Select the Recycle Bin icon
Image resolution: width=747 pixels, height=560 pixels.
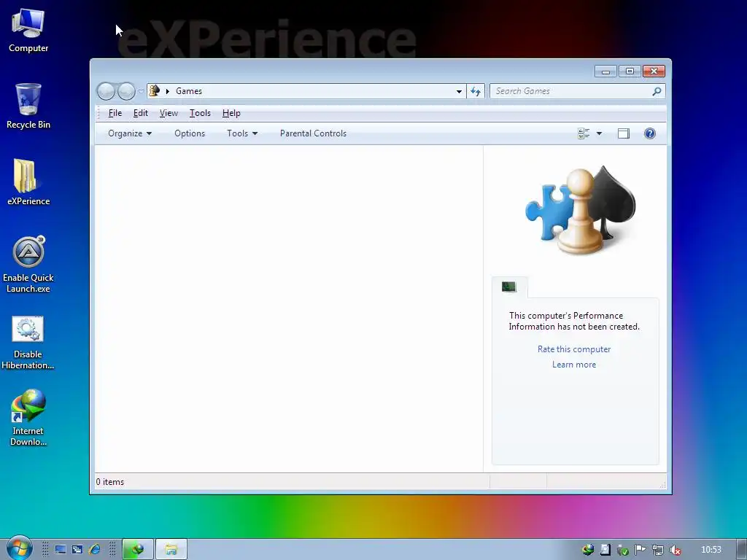[28, 106]
